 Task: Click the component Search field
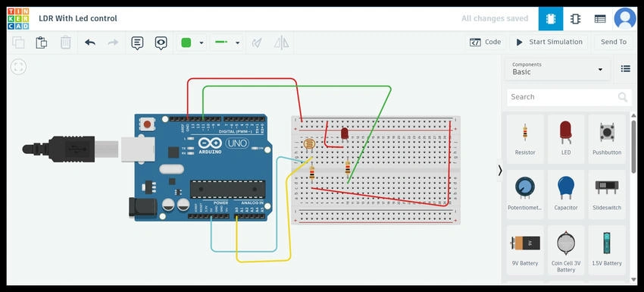pos(569,97)
